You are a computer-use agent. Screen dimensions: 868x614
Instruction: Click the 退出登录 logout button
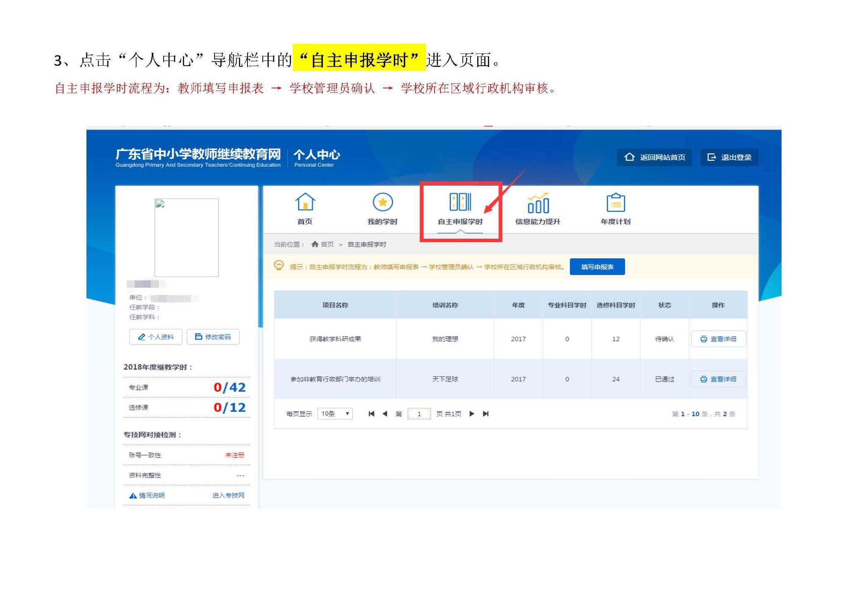[x=729, y=157]
